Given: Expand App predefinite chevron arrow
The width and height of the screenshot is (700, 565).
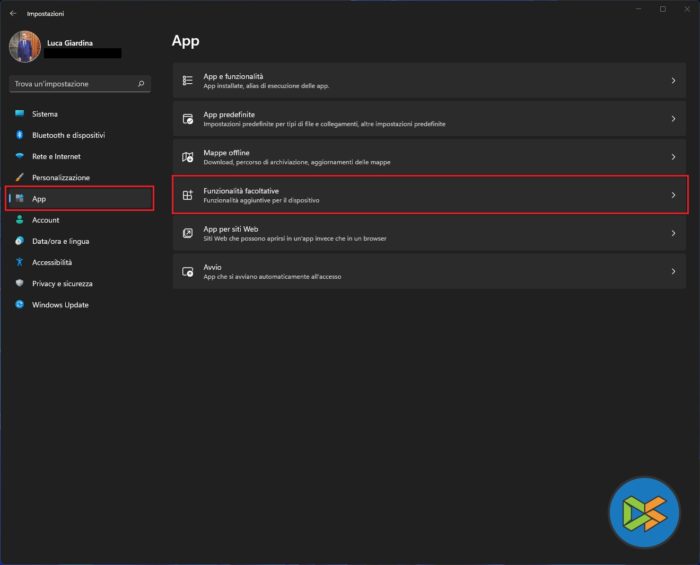Looking at the screenshot, I should click(x=673, y=119).
